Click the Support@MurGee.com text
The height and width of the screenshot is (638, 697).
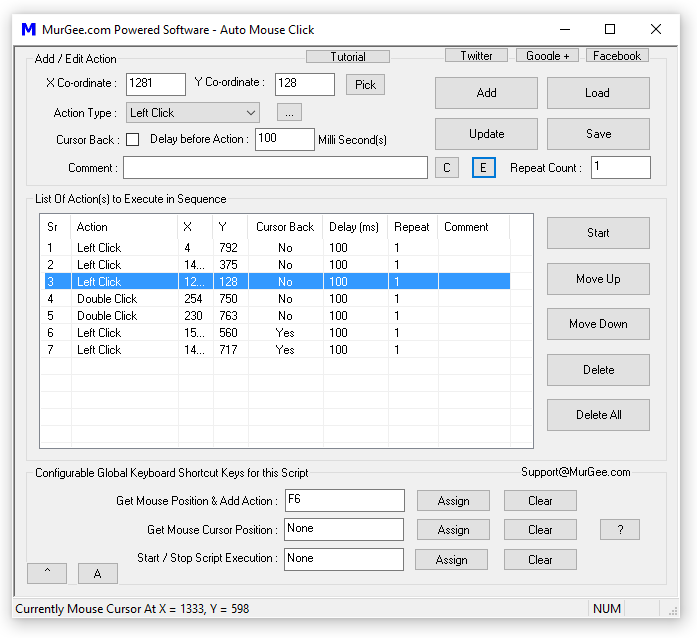576,472
